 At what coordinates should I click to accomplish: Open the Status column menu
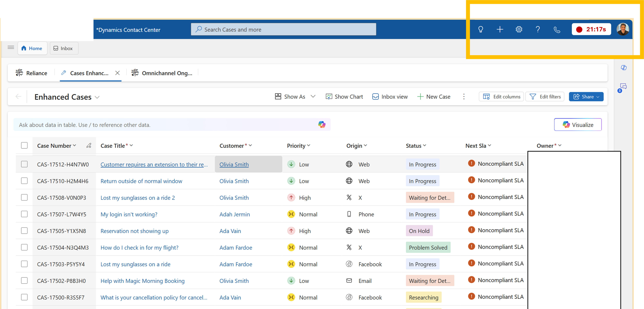click(x=424, y=145)
